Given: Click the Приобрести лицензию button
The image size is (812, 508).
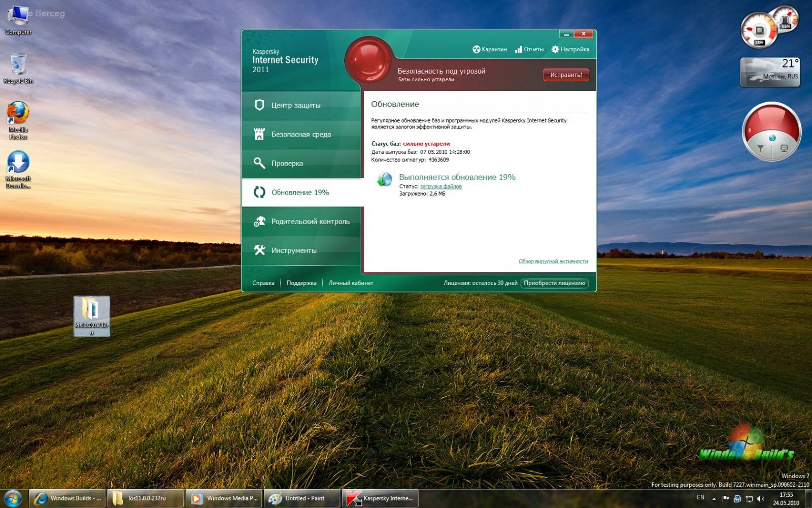Looking at the screenshot, I should click(x=554, y=283).
